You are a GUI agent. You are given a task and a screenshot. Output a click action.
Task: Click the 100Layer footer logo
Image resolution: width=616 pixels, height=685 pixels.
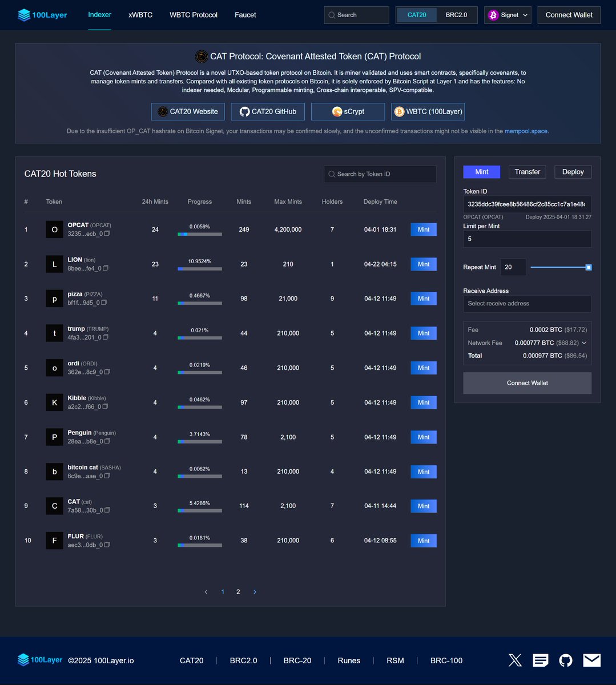coord(40,660)
